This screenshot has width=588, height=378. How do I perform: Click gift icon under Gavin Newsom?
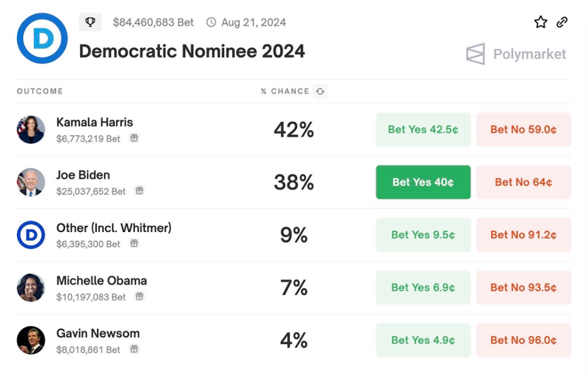tap(134, 349)
